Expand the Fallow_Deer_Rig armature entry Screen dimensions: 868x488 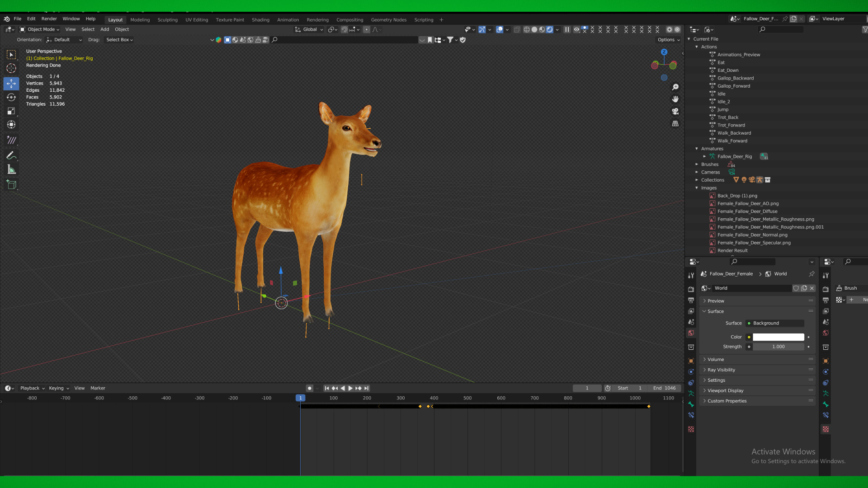coord(704,157)
